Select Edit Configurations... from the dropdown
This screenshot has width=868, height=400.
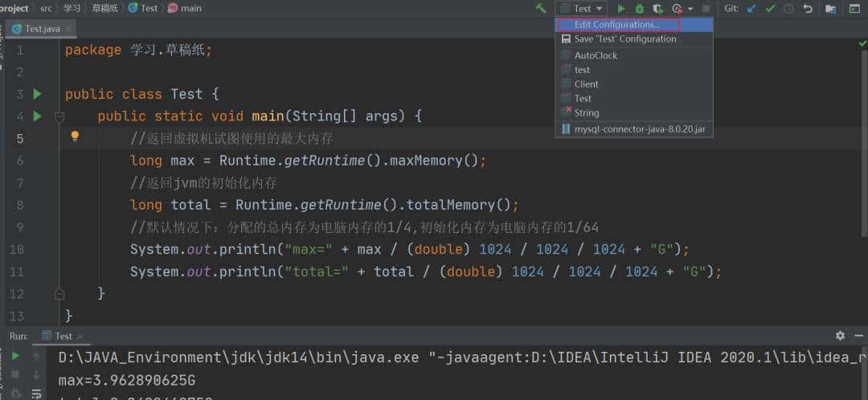616,25
